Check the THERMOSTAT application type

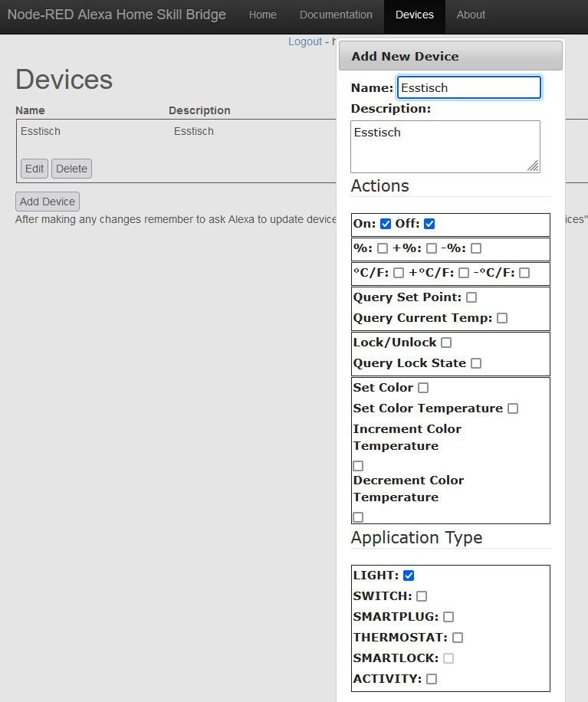458,638
